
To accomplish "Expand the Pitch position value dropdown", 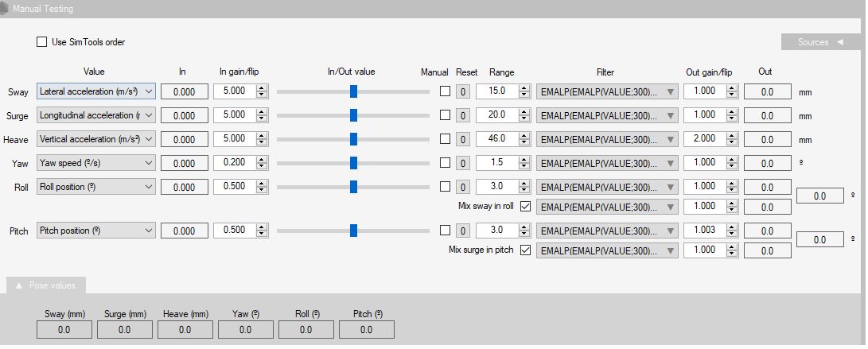I will [x=146, y=231].
